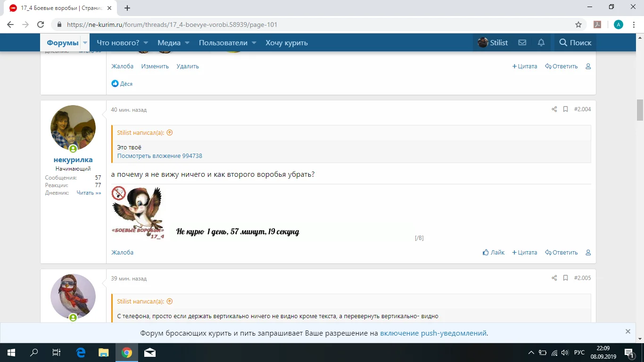Image resolution: width=644 pixels, height=362 pixels.
Task: Expand the Медиа dropdown arrow
Action: pyautogui.click(x=187, y=42)
